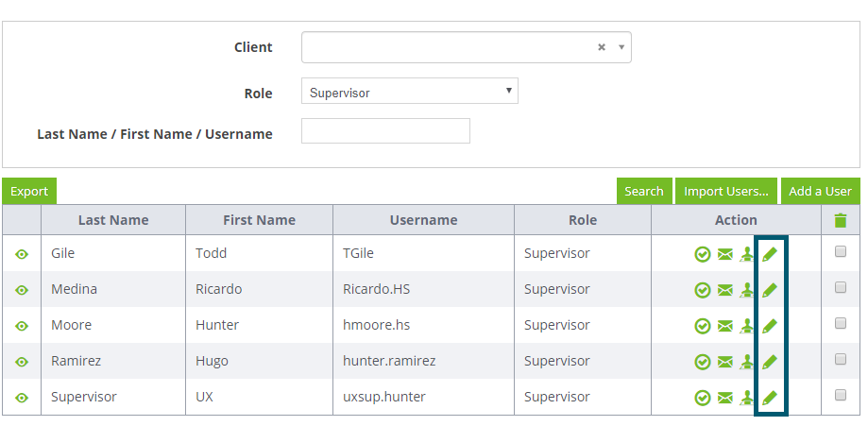This screenshot has height=426, width=868.
Task: Check the box for uxsup.hunter row
Action: tap(841, 395)
